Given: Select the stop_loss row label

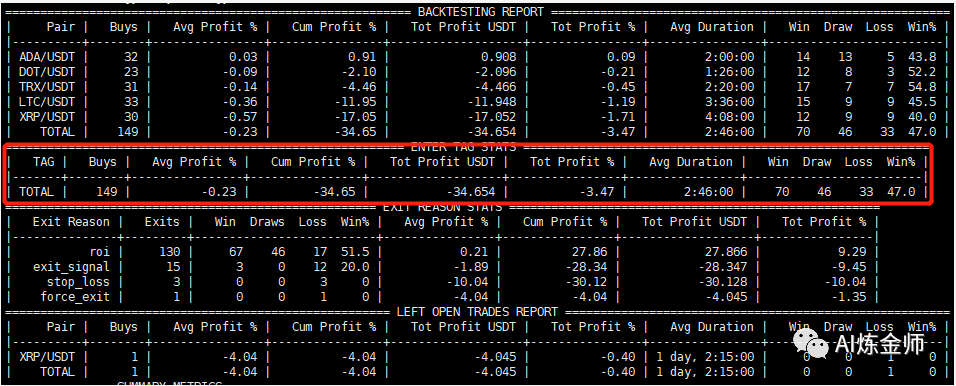Looking at the screenshot, I should click(79, 282).
